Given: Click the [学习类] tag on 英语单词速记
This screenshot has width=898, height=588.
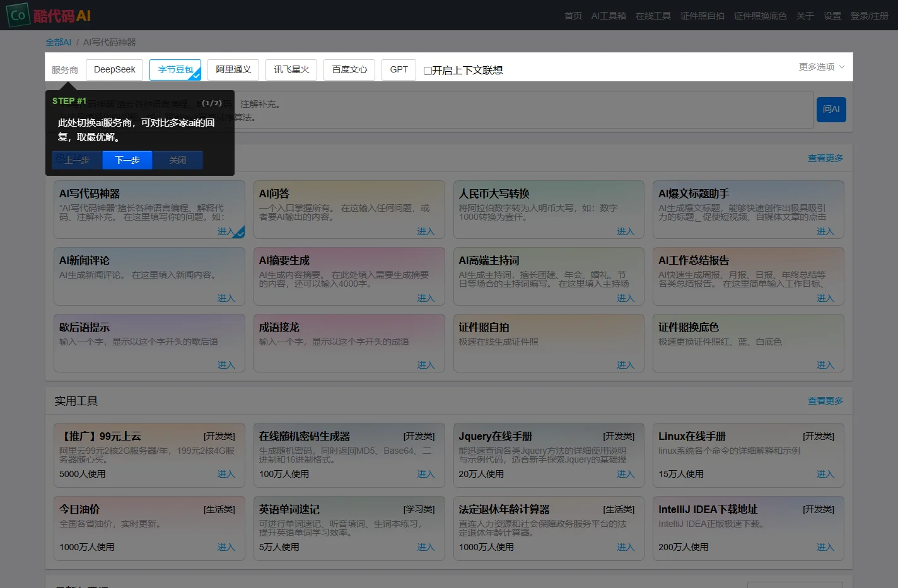Looking at the screenshot, I should click(419, 509).
